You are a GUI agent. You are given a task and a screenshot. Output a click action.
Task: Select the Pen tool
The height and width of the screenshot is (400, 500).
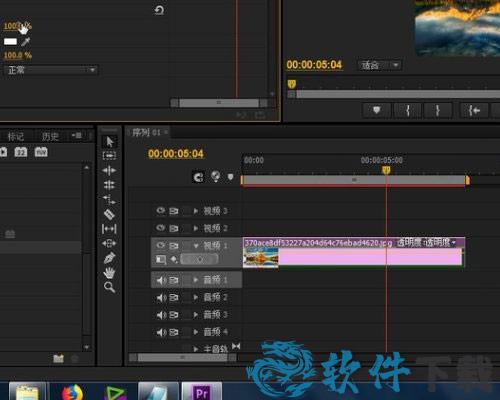tap(109, 258)
